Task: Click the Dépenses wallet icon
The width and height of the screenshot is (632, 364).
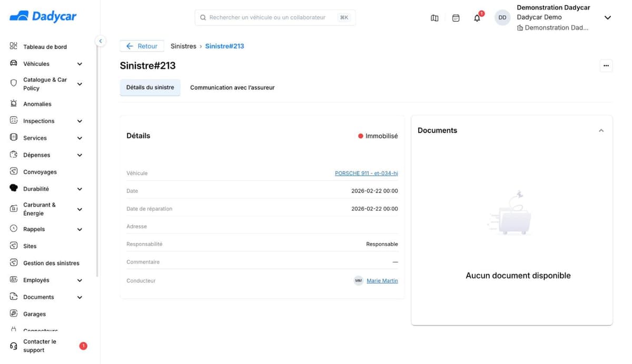Action: point(14,155)
